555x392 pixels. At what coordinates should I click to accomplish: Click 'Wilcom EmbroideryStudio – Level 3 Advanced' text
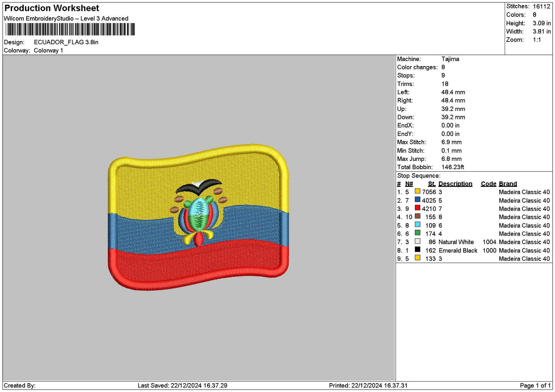[66, 18]
